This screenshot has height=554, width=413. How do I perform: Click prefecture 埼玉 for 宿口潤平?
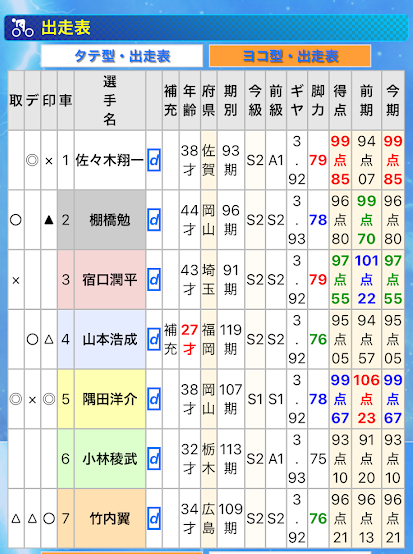point(208,280)
